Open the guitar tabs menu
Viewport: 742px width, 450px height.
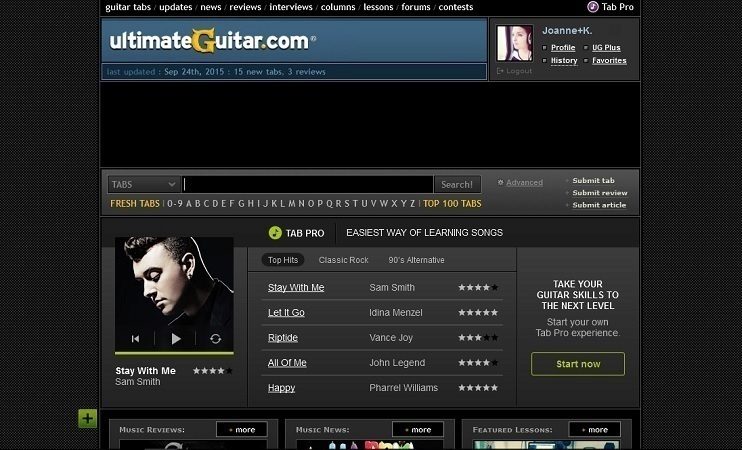click(x=128, y=7)
